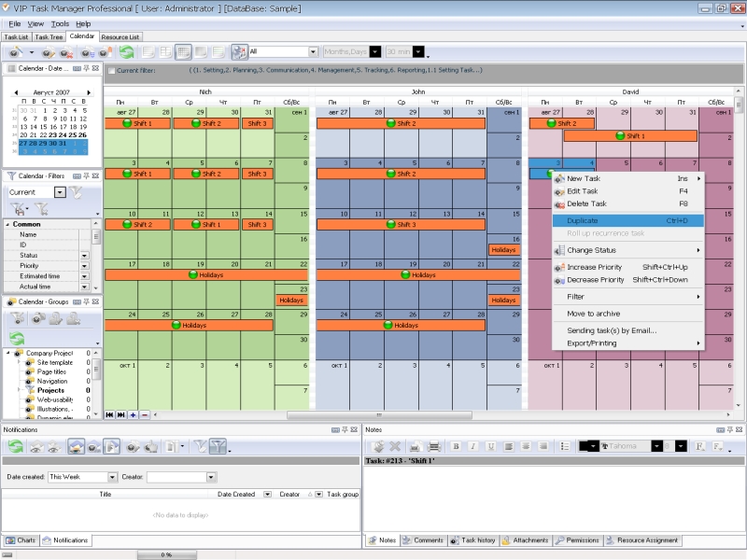Pin the Calendar - Date panel
The height and width of the screenshot is (560, 747).
(86, 68)
